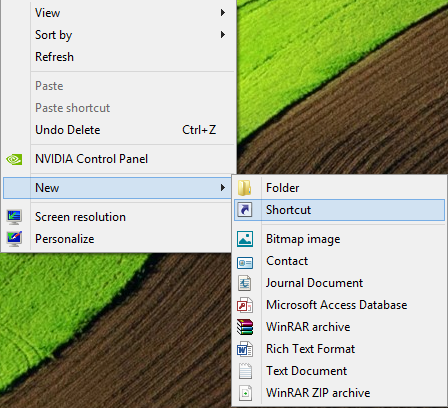Click the yellow Folder icon
The image size is (448, 408).
coord(245,188)
